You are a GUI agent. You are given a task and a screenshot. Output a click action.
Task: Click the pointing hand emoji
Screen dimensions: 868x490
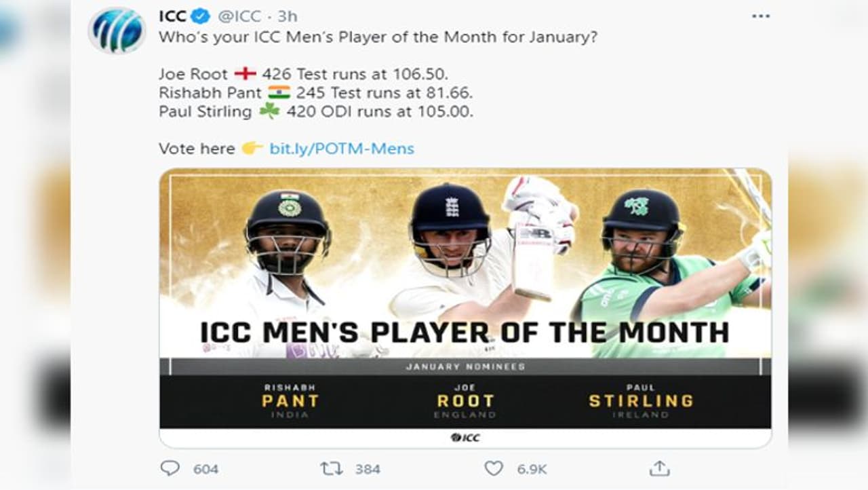click(x=252, y=148)
